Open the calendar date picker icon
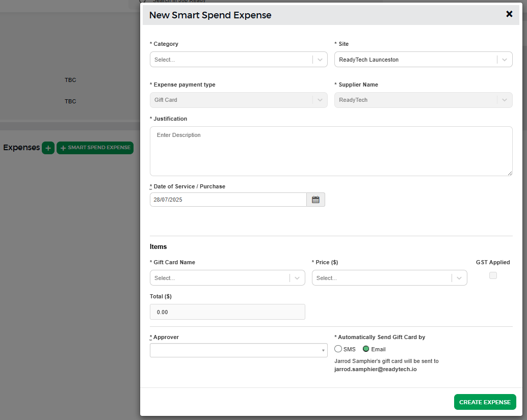The height and width of the screenshot is (420, 527). (315, 200)
